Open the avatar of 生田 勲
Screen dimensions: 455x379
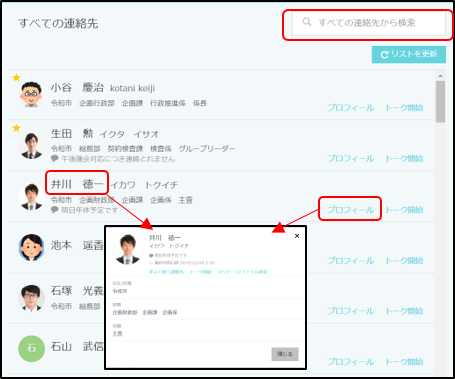[x=31, y=146]
